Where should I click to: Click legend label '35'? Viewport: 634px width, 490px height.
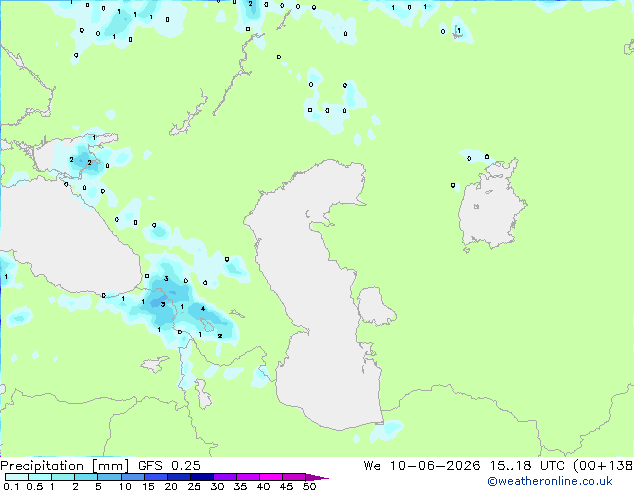click(240, 486)
